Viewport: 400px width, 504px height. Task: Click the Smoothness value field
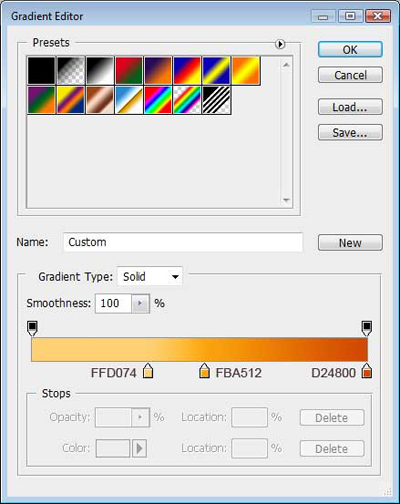pyautogui.click(x=113, y=303)
